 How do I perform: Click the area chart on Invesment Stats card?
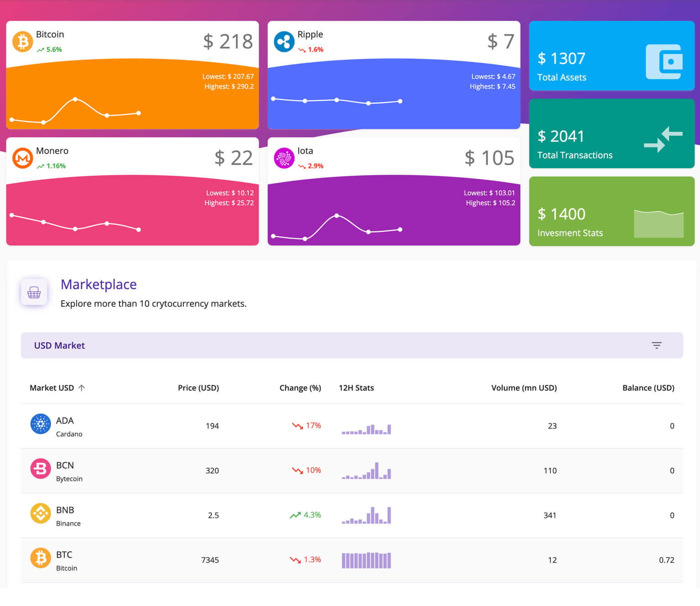click(x=658, y=224)
